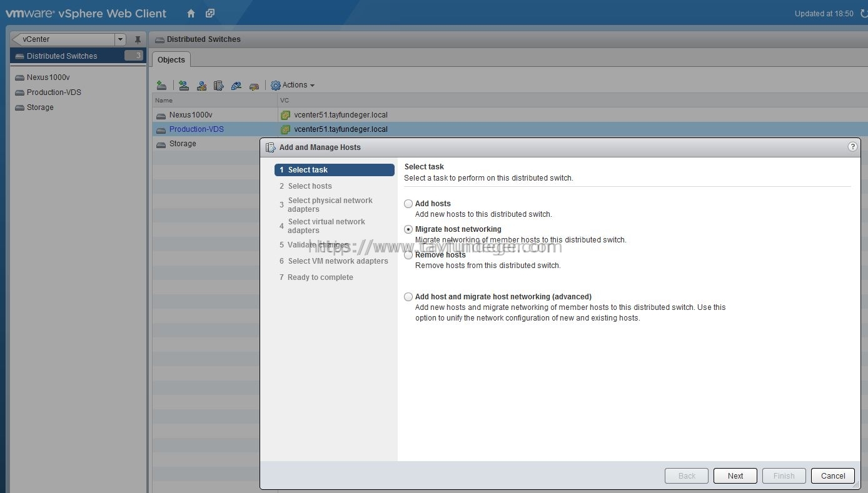Pin the navigator panel with the pushpin
The image size is (868, 493).
click(x=138, y=39)
